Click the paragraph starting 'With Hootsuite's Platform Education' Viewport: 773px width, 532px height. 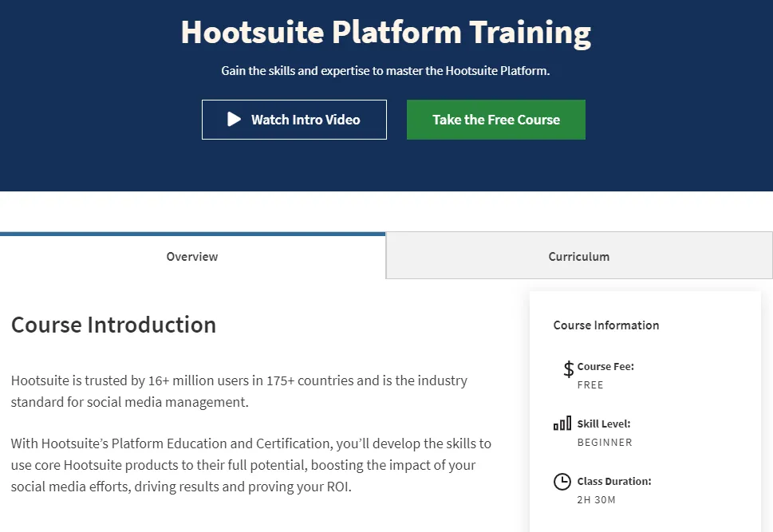pyautogui.click(x=251, y=465)
